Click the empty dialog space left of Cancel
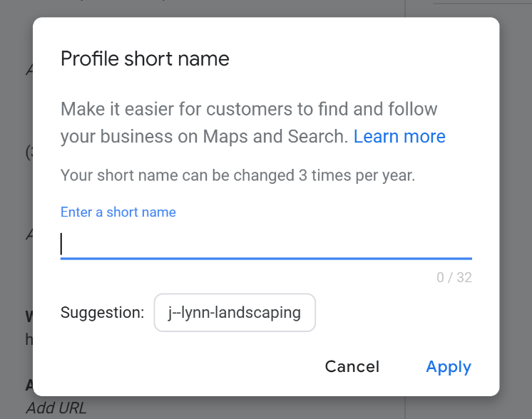 (x=178, y=367)
